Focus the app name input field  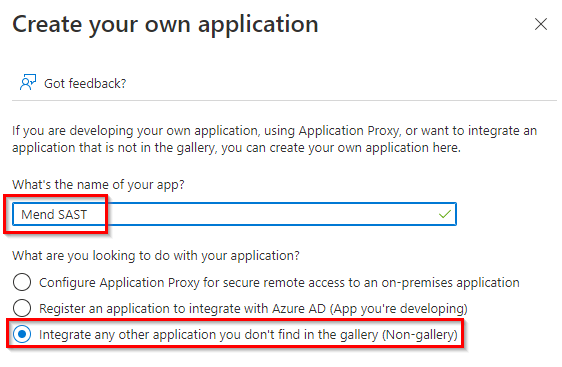point(234,214)
